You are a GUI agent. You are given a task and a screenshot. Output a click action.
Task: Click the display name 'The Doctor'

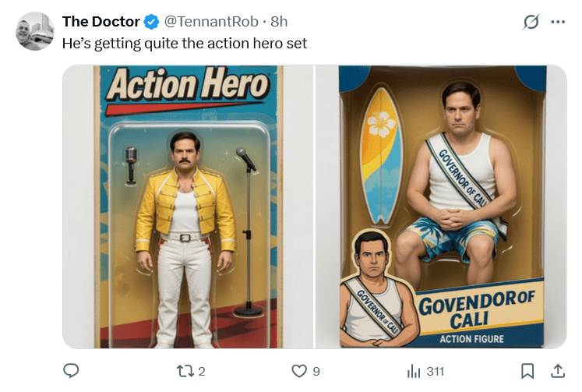(101, 22)
